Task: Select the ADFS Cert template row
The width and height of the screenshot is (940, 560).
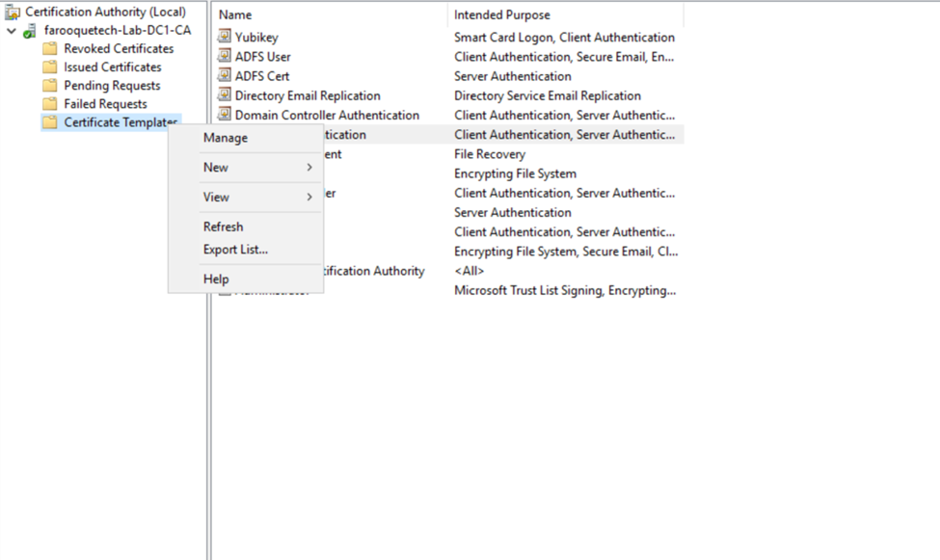Action: (262, 76)
